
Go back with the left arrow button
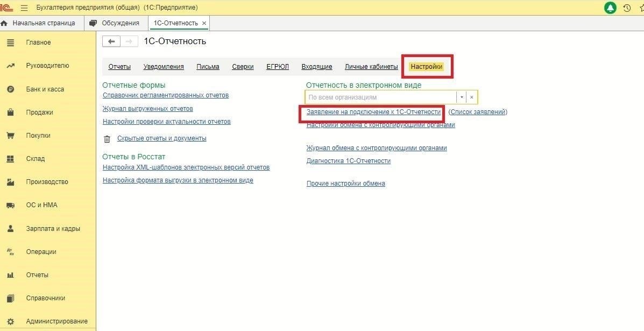[111, 41]
